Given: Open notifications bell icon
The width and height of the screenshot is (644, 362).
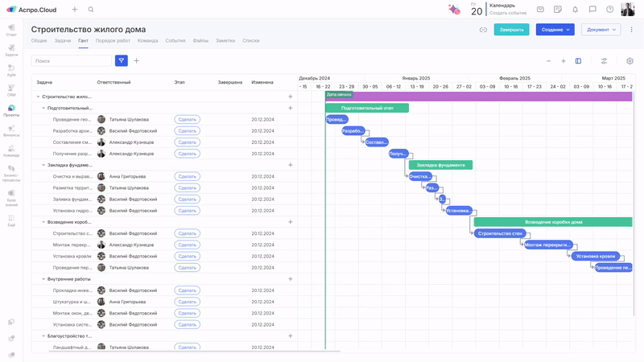Looking at the screenshot, I should click(x=575, y=10).
